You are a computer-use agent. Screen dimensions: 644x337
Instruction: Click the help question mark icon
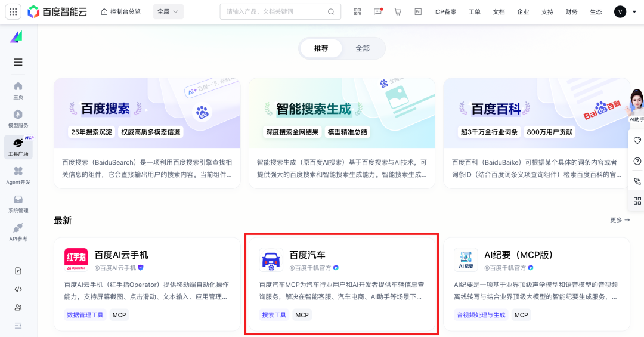coord(637,161)
